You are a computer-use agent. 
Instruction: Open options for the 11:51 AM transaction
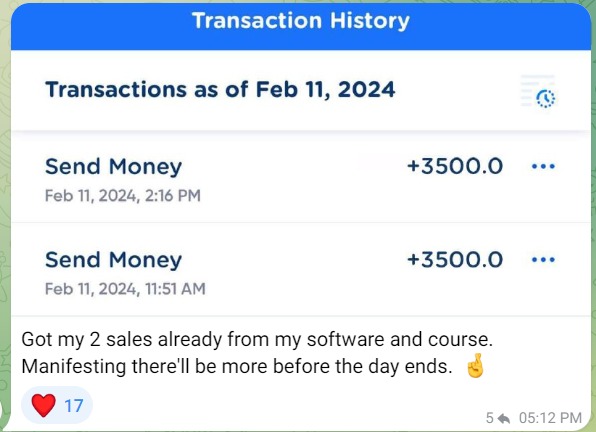pyautogui.click(x=543, y=260)
